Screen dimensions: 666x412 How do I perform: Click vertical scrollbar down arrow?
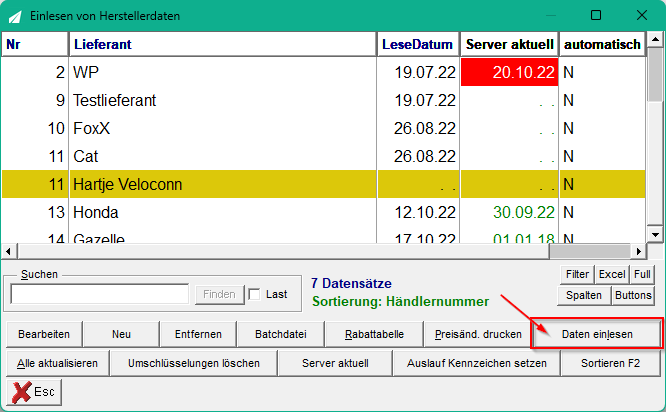[655, 234]
